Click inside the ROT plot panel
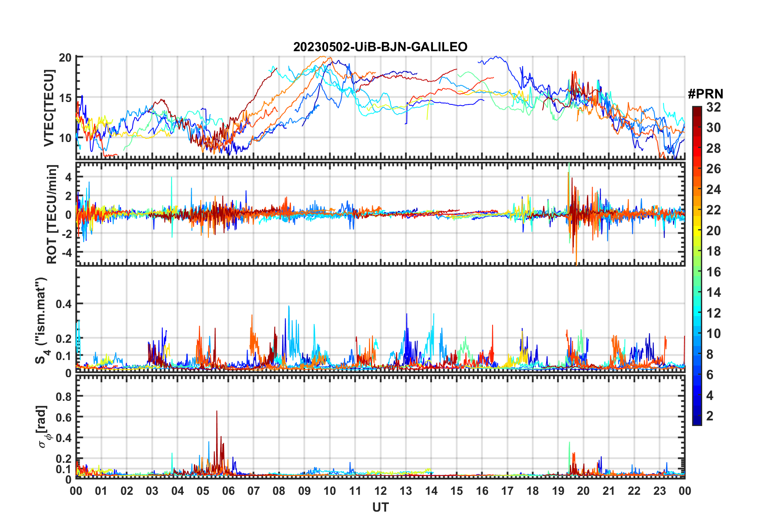This screenshot has width=761, height=532. (380, 214)
